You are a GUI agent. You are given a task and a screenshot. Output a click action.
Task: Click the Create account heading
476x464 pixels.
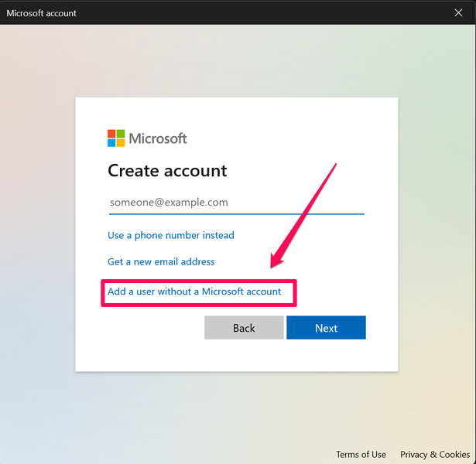pyautogui.click(x=167, y=171)
